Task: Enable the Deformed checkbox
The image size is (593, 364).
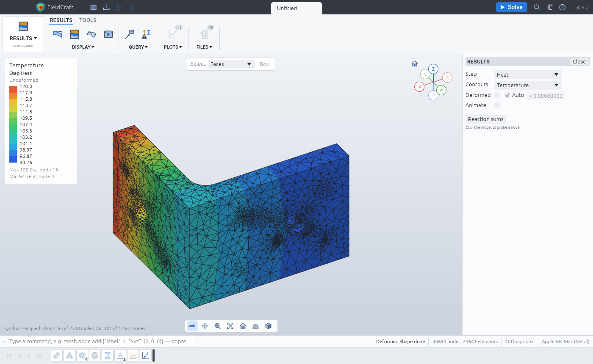Action: [497, 95]
